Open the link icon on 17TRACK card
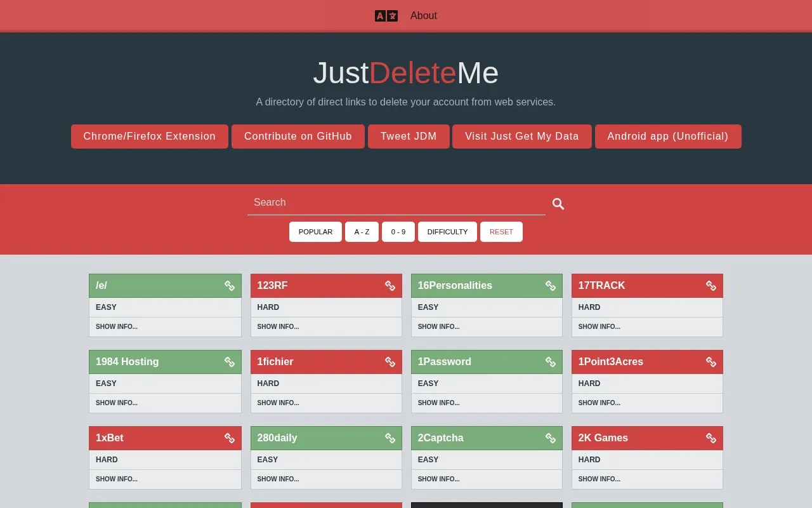This screenshot has height=508, width=812. click(x=711, y=286)
